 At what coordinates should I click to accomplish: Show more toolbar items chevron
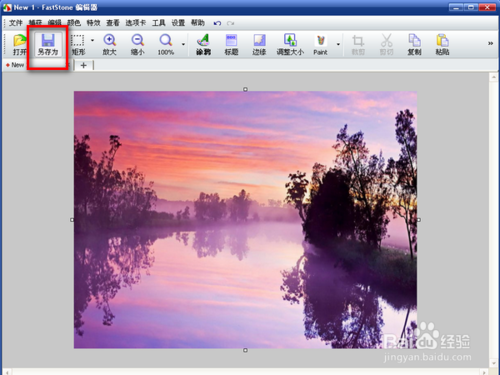tap(490, 43)
